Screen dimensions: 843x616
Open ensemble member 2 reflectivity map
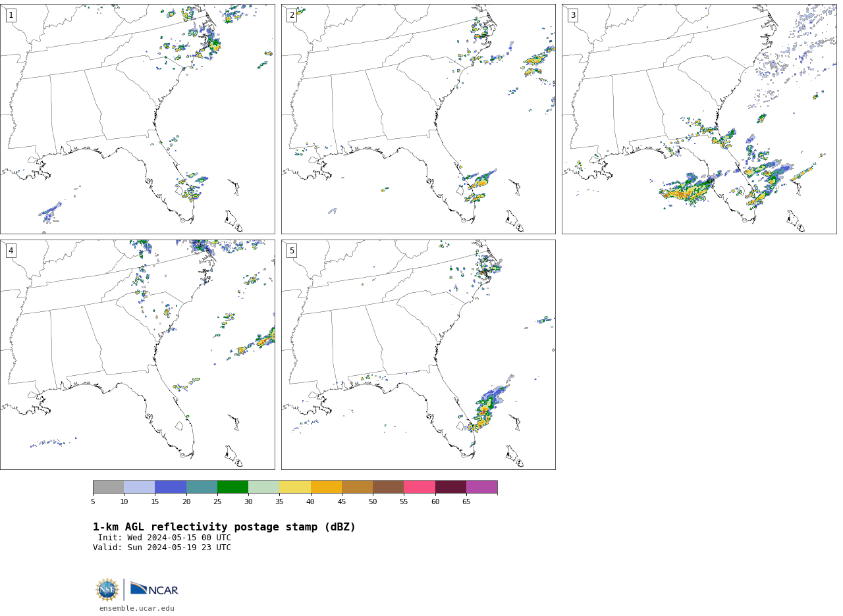coord(418,119)
